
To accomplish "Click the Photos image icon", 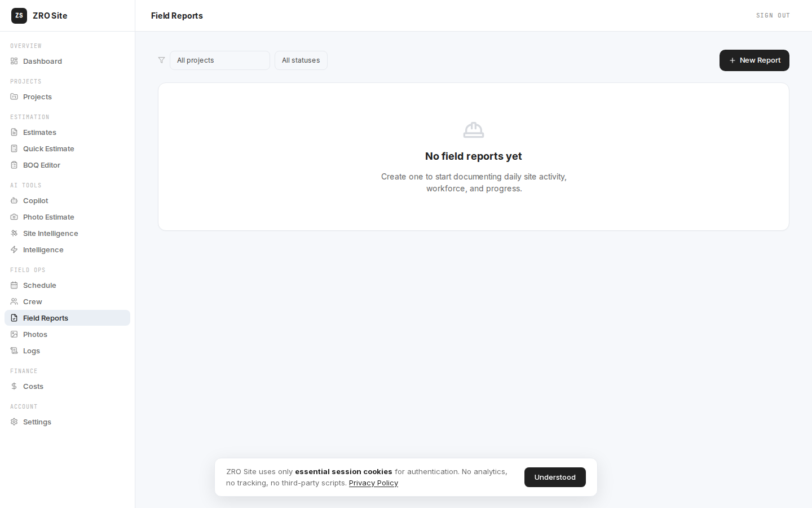I will [14, 334].
